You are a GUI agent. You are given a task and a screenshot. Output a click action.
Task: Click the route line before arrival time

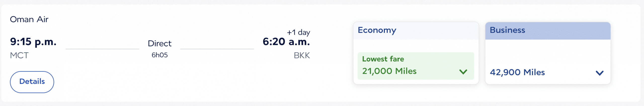click(x=217, y=49)
